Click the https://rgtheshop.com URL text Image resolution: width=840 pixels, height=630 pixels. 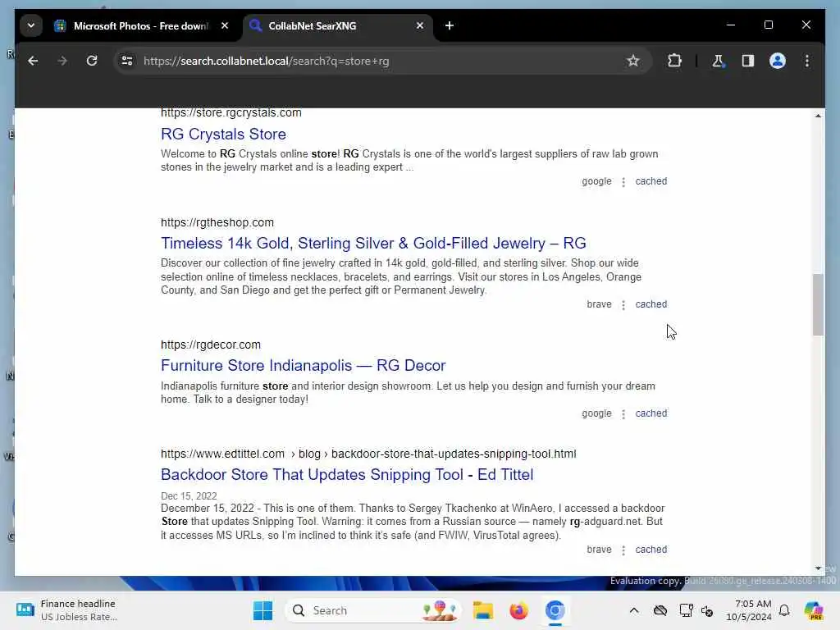click(x=217, y=222)
